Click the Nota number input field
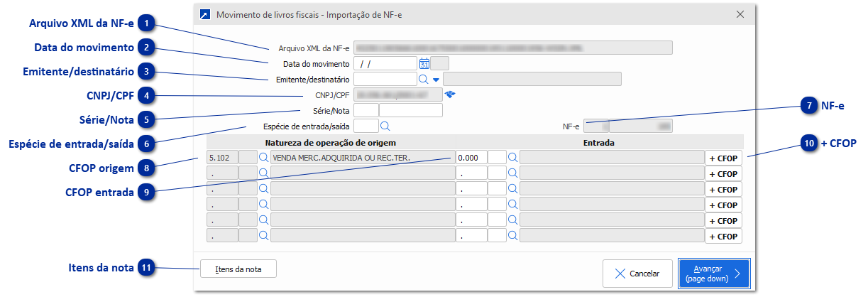This screenshot has width=868, height=297. point(411,110)
